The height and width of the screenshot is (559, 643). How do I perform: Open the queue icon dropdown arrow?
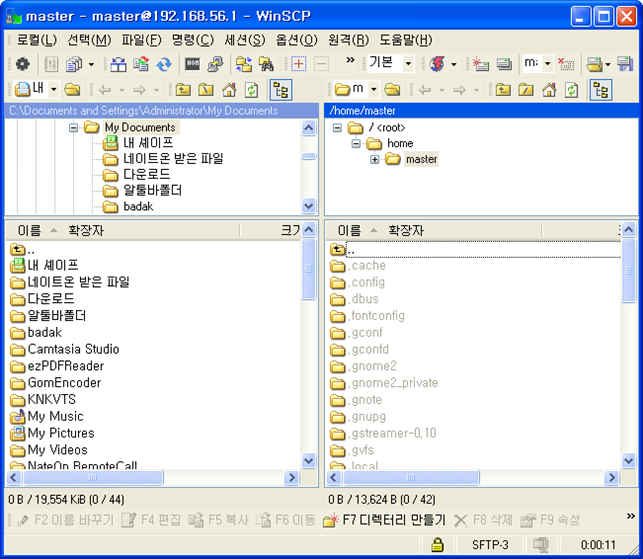pos(91,64)
